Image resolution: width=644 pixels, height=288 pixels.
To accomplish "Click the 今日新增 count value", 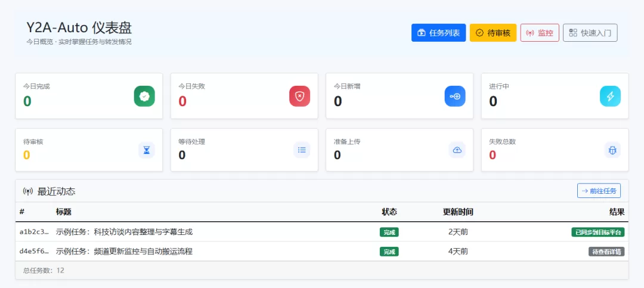I will coord(338,101).
